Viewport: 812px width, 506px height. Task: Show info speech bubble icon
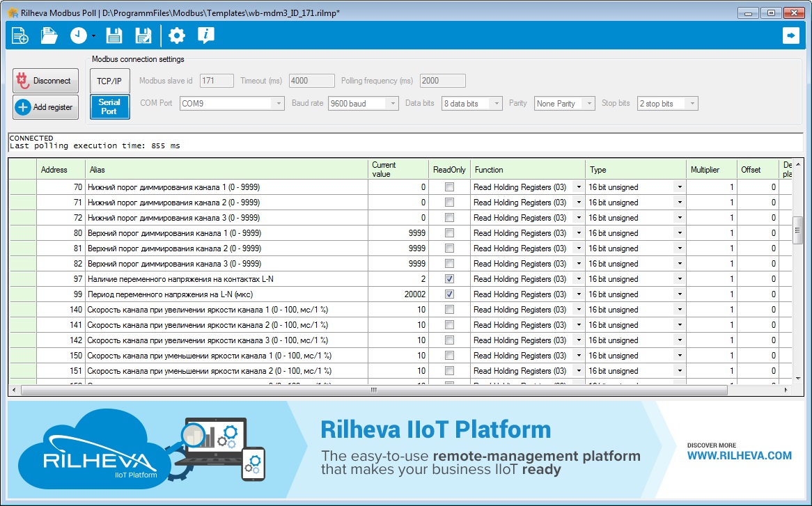point(205,35)
